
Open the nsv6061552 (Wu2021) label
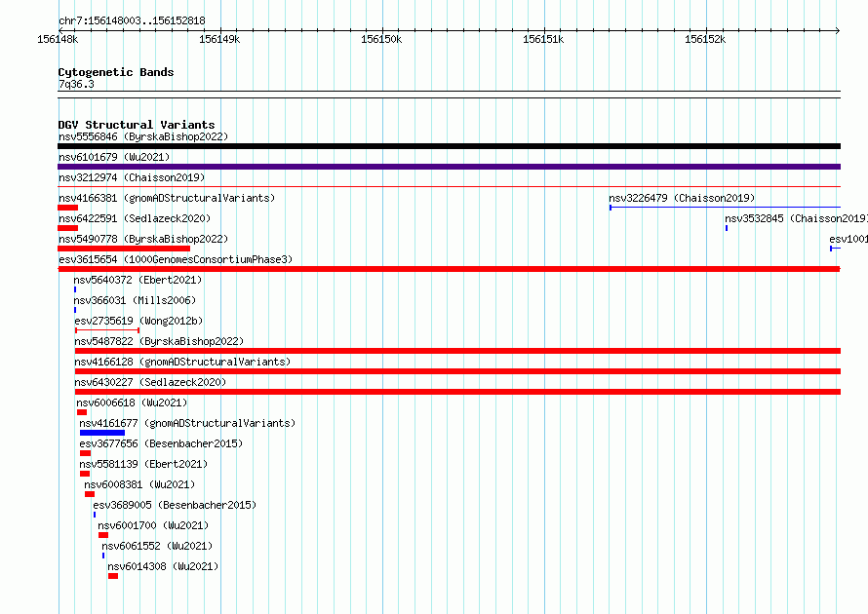157,546
